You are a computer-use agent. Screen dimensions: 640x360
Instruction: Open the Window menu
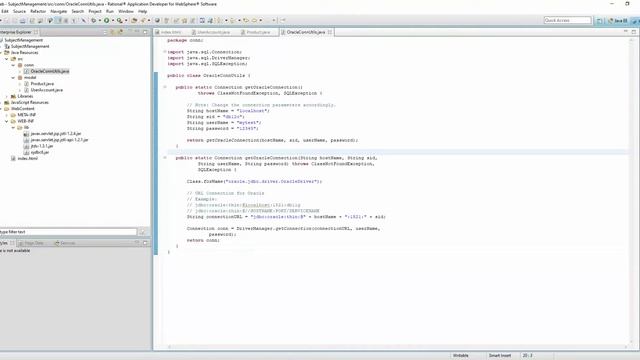(x=126, y=11)
